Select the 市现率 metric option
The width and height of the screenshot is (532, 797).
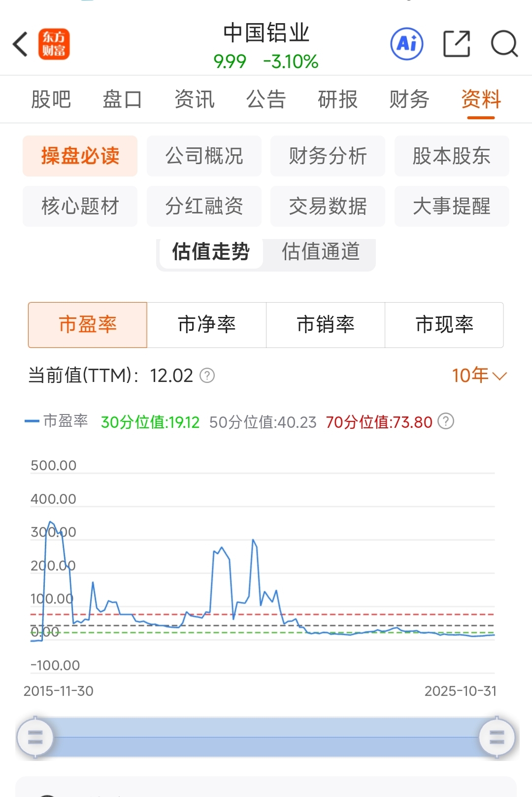pos(444,325)
